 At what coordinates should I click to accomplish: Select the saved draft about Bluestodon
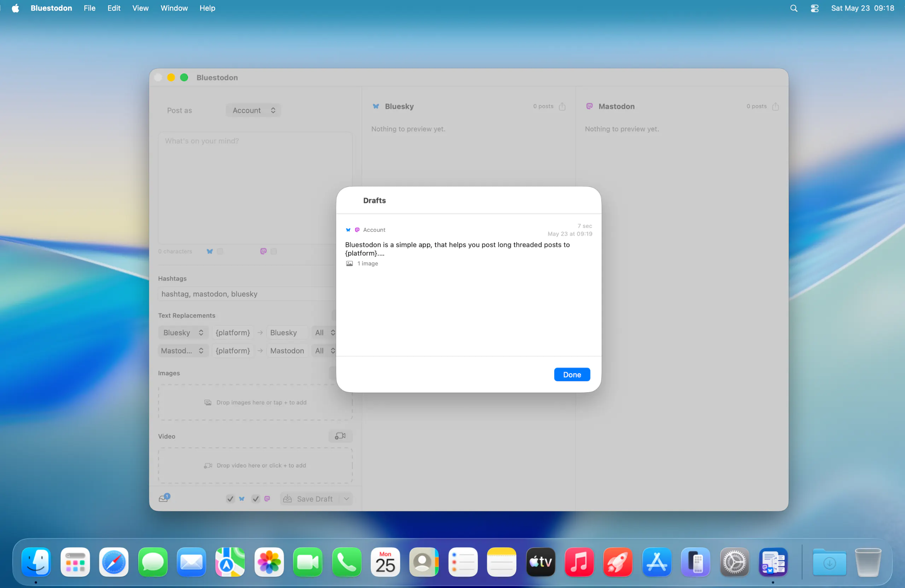pyautogui.click(x=468, y=245)
